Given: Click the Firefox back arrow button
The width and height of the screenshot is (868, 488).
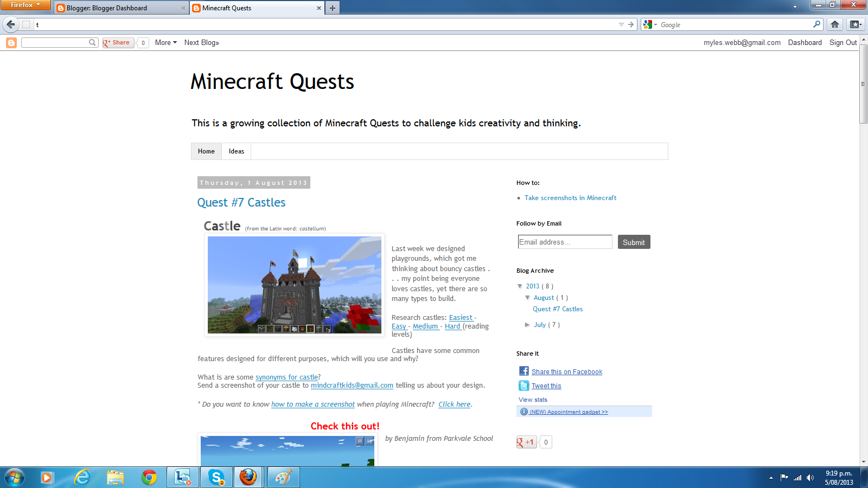Looking at the screenshot, I should click(10, 24).
